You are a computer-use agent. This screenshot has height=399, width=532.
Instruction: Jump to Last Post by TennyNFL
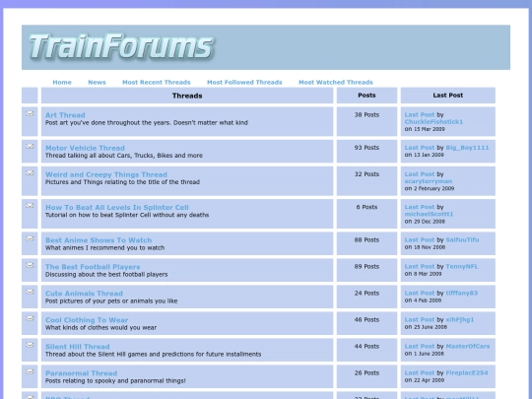(x=420, y=266)
